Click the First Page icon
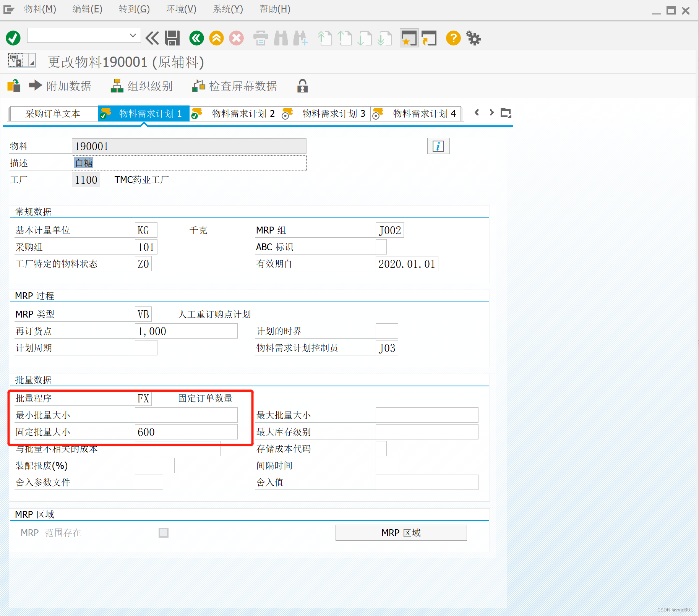The width and height of the screenshot is (699, 616). pyautogui.click(x=325, y=38)
